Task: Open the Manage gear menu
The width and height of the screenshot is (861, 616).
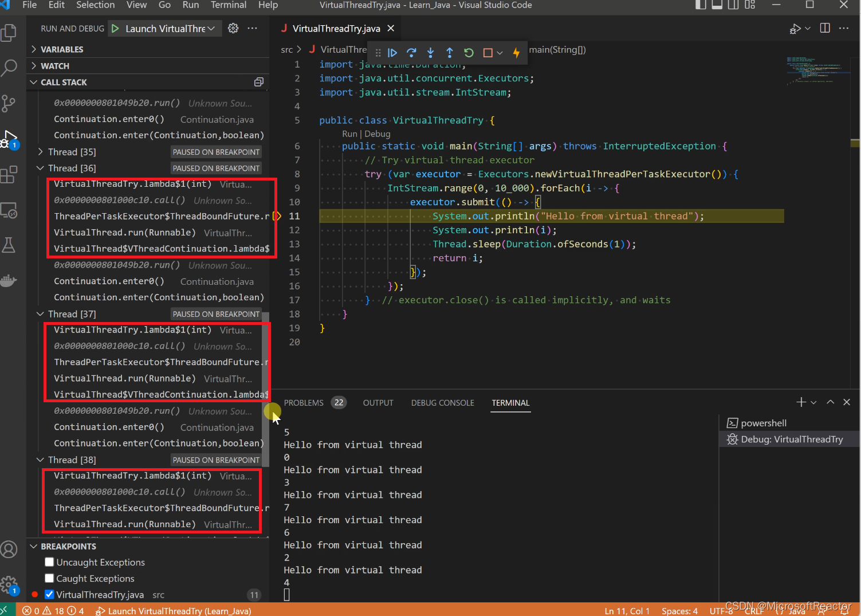Action: pos(9,584)
